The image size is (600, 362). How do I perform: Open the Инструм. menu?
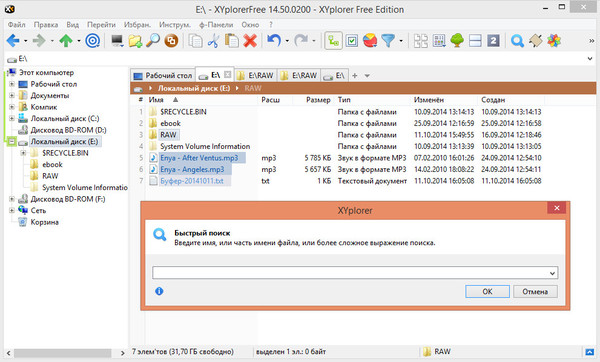pos(174,24)
